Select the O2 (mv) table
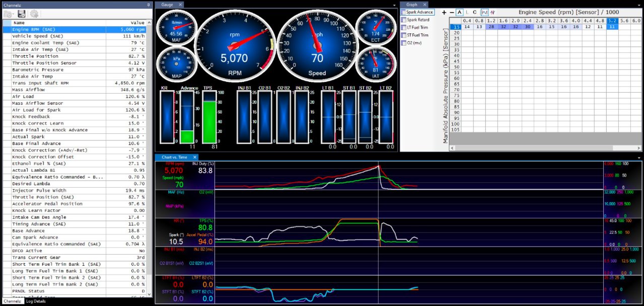 click(411, 43)
